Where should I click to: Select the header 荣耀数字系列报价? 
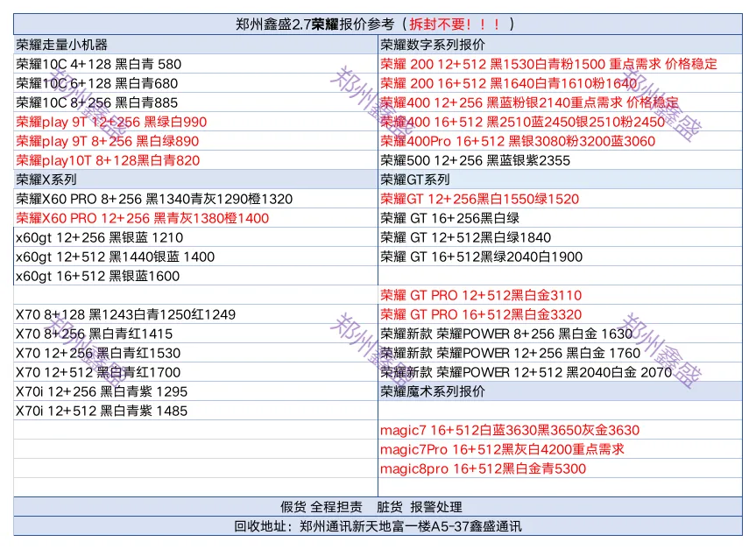click(561, 45)
